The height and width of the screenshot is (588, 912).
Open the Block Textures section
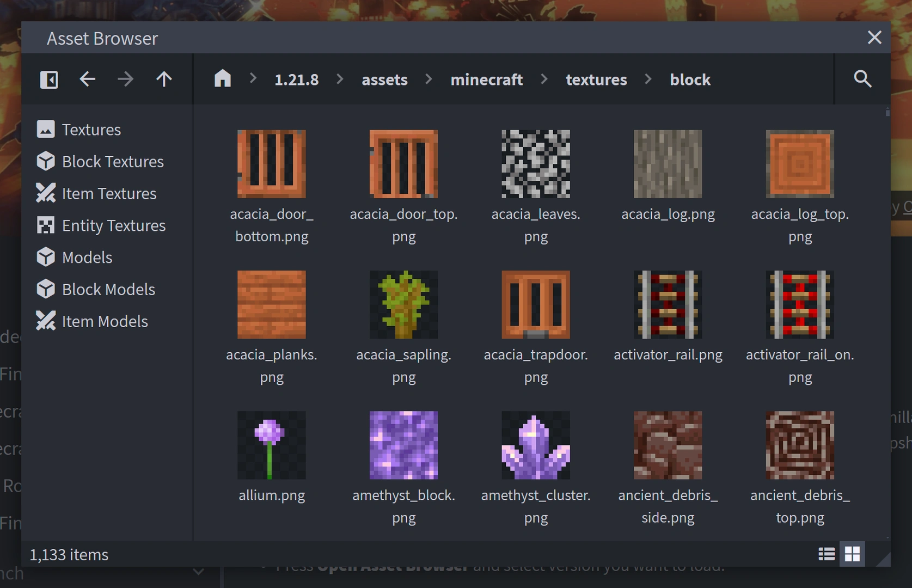coord(113,161)
